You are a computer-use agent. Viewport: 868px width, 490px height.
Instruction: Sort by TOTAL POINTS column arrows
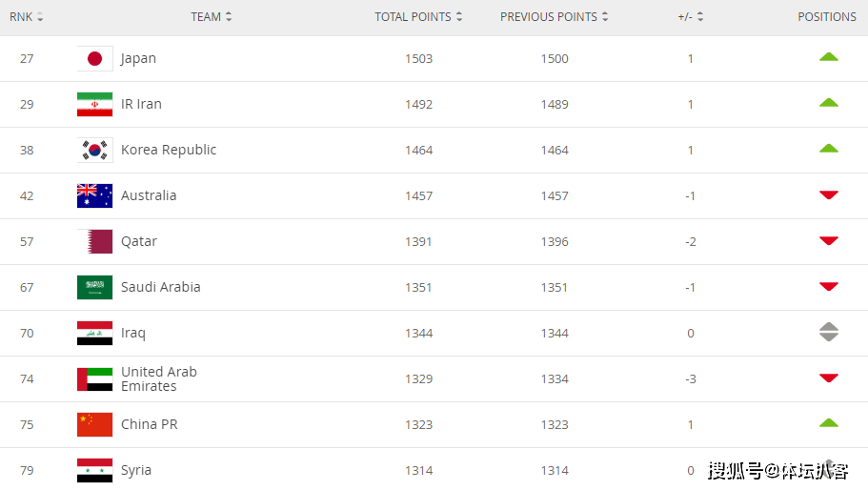459,16
